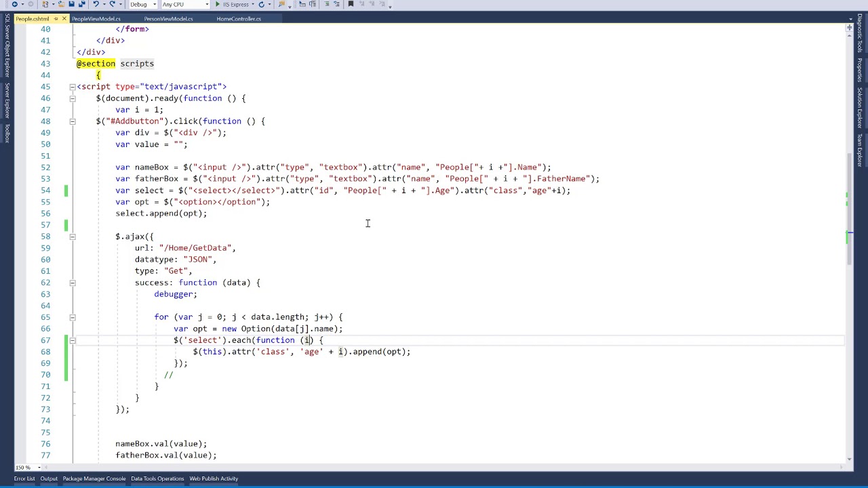Click 'nameBox.val(value);' on line 76

(161, 444)
